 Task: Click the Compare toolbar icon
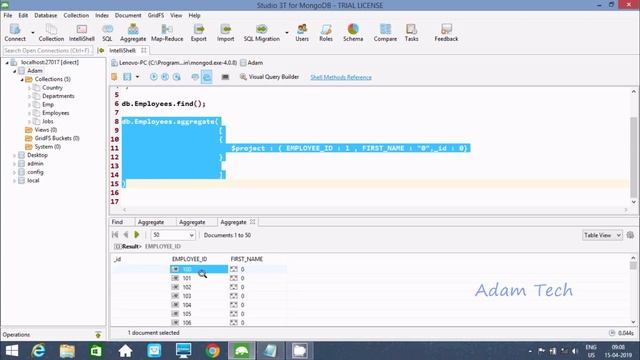coord(385,33)
